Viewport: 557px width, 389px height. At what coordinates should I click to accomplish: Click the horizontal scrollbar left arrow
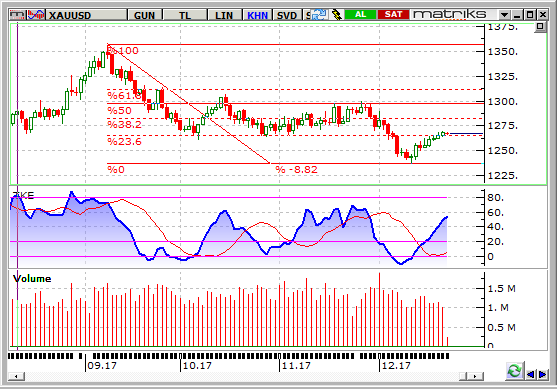tap(16, 376)
